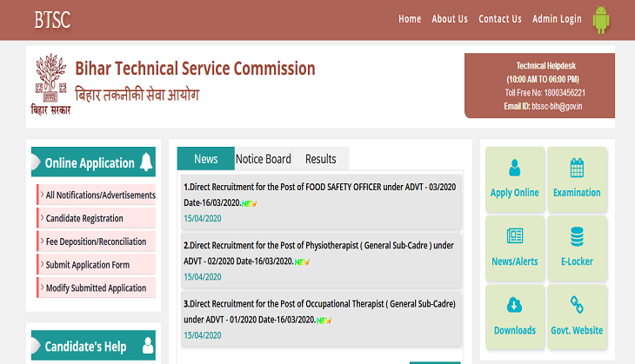The width and height of the screenshot is (635, 364).
Task: Open the About Us page
Action: click(x=450, y=19)
